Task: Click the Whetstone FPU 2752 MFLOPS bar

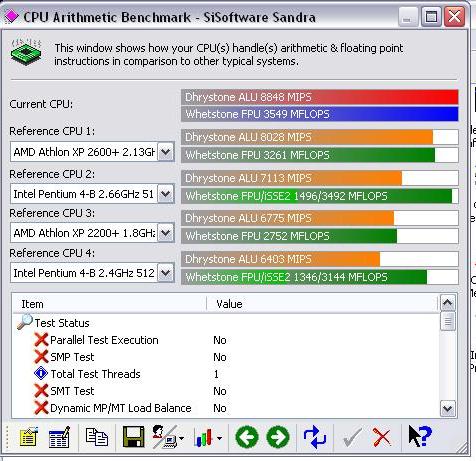Action: (x=320, y=236)
